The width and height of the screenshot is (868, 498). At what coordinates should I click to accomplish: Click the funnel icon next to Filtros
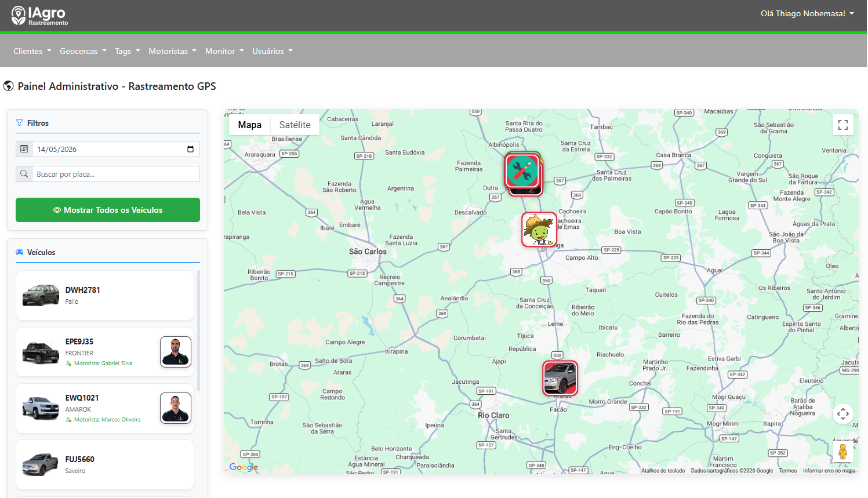click(x=20, y=123)
